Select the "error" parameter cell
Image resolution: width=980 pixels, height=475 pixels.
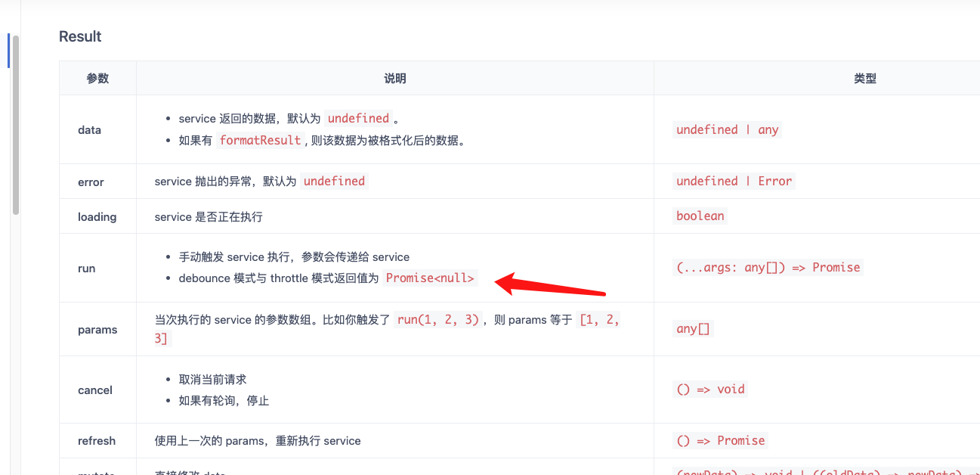[97, 182]
